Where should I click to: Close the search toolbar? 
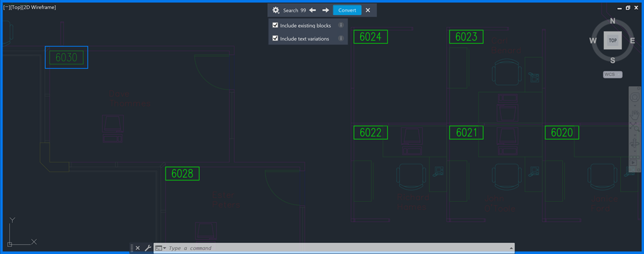[x=368, y=10]
